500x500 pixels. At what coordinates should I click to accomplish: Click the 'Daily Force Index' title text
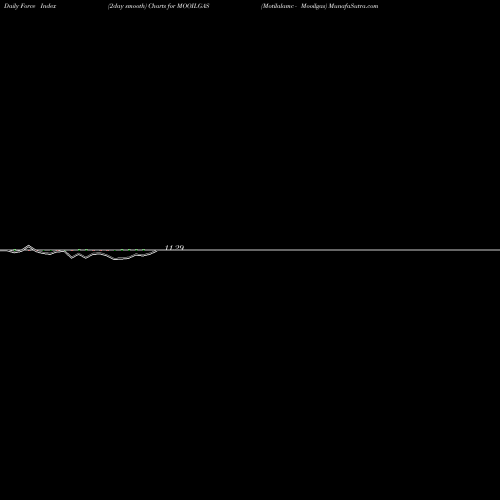pyautogui.click(x=30, y=6)
